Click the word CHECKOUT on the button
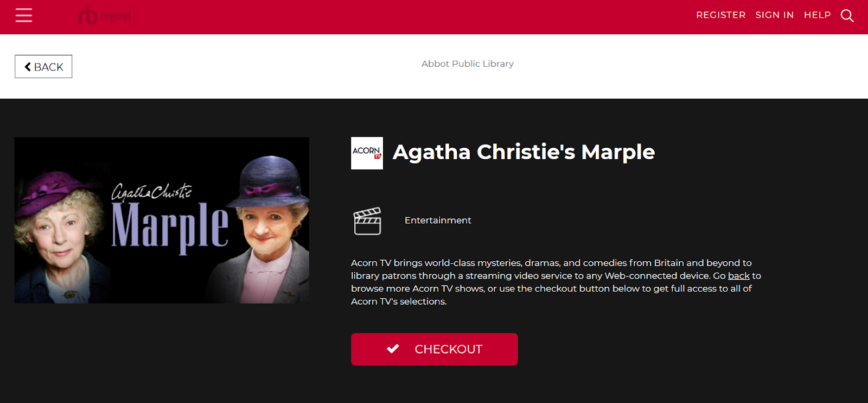868x403 pixels. point(449,349)
